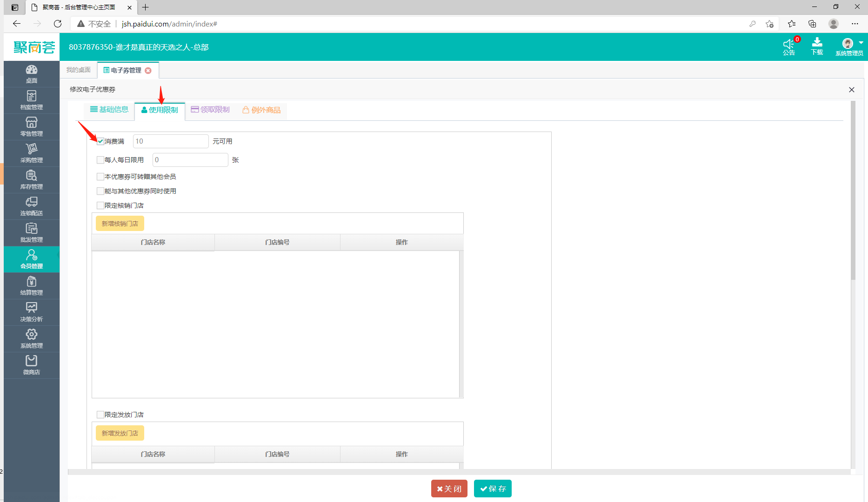
Task: Focus the 消费满 amount input field
Action: [171, 141]
